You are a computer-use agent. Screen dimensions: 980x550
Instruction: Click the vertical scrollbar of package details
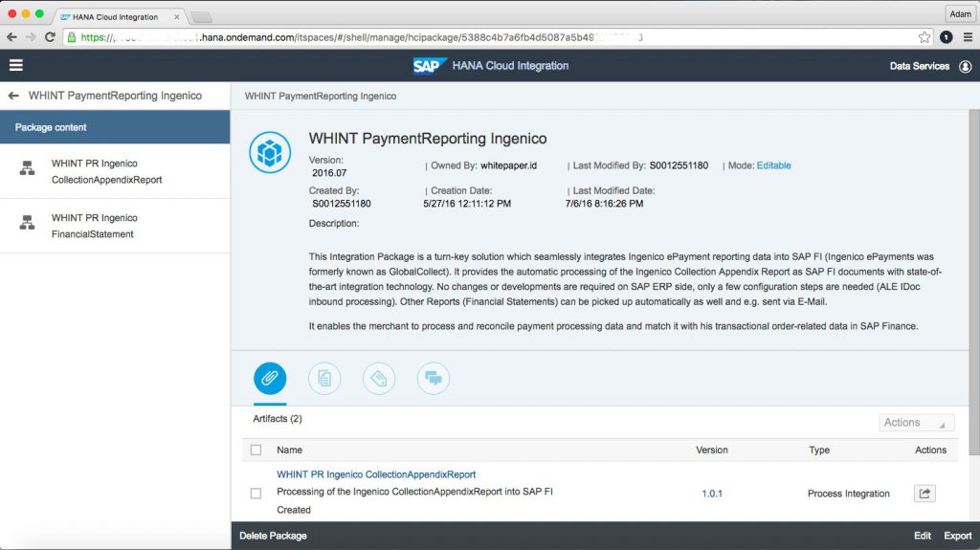tap(973, 282)
